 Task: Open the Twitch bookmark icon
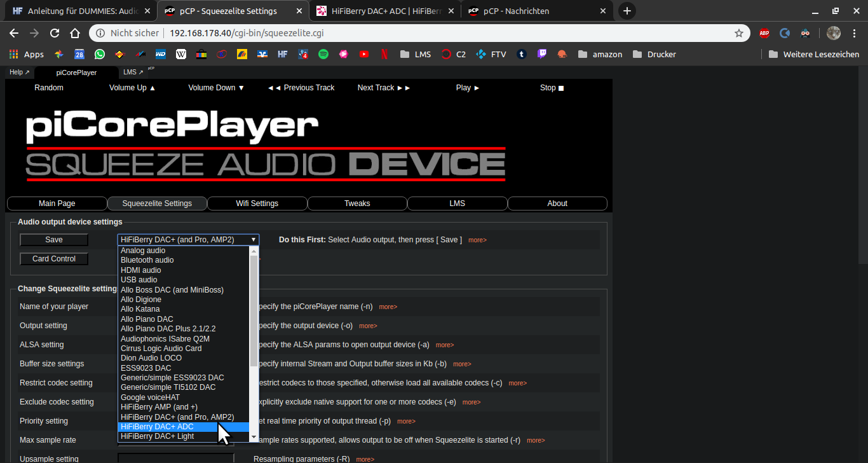541,54
